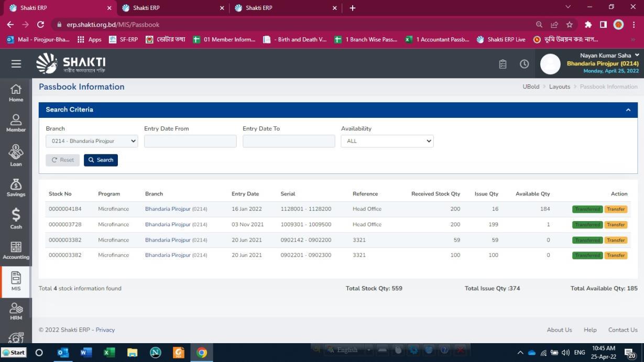This screenshot has height=362, width=644.
Task: Open the Availability dropdown
Action: tap(387, 141)
